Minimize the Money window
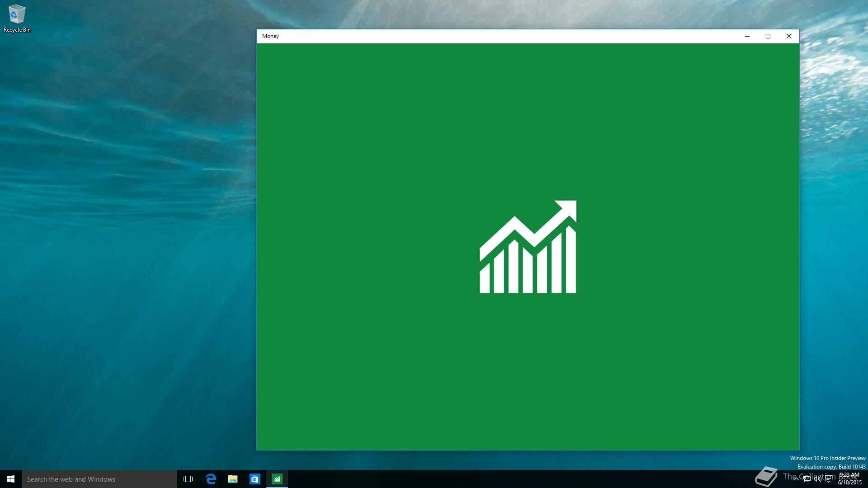The height and width of the screenshot is (488, 868). (747, 36)
